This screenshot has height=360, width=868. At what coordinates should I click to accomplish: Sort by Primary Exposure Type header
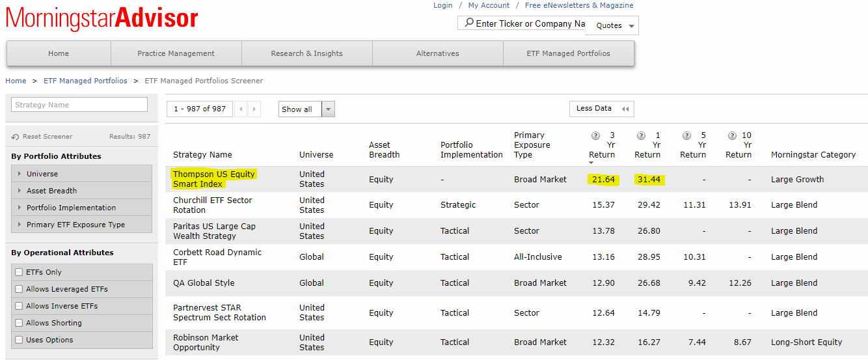pos(532,145)
